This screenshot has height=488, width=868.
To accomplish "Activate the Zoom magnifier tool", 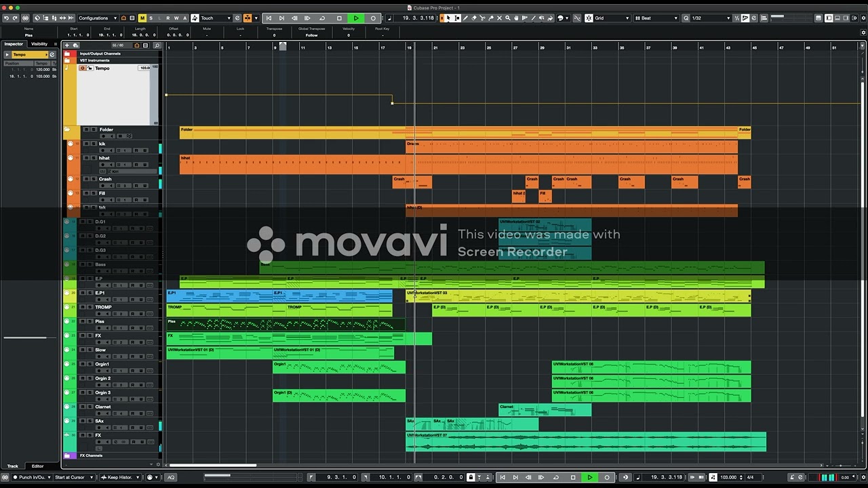I will [508, 18].
